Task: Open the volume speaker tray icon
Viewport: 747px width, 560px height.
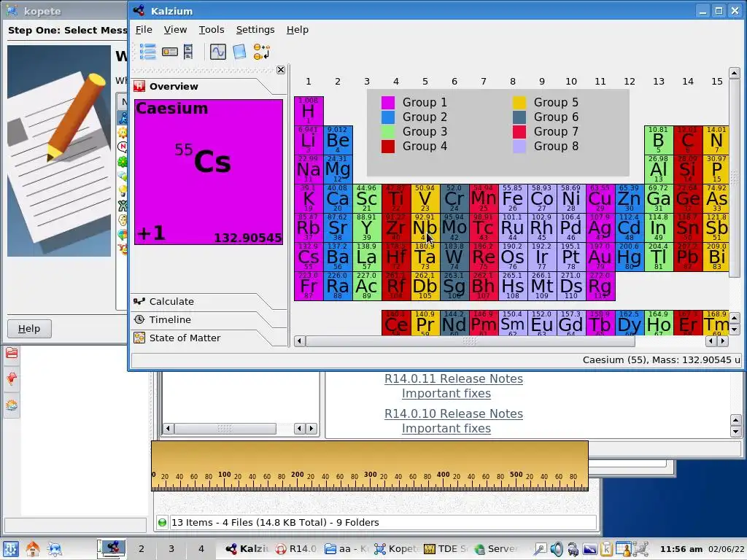Action: (x=557, y=549)
